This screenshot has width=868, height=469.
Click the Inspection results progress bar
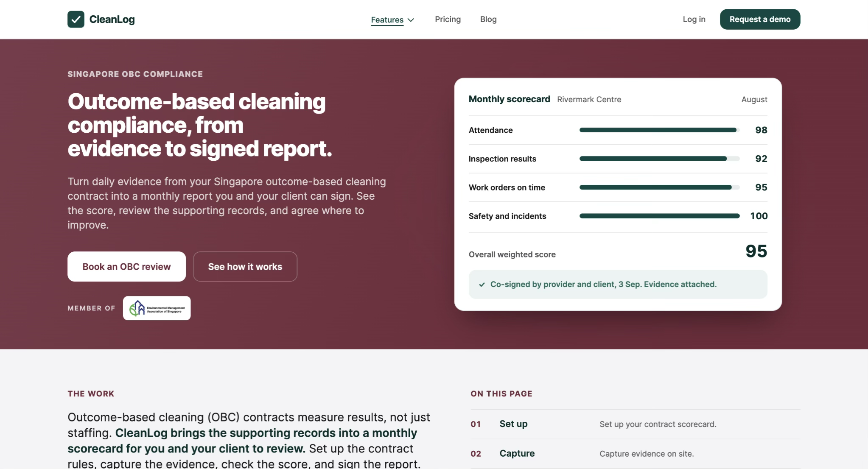(x=659, y=159)
